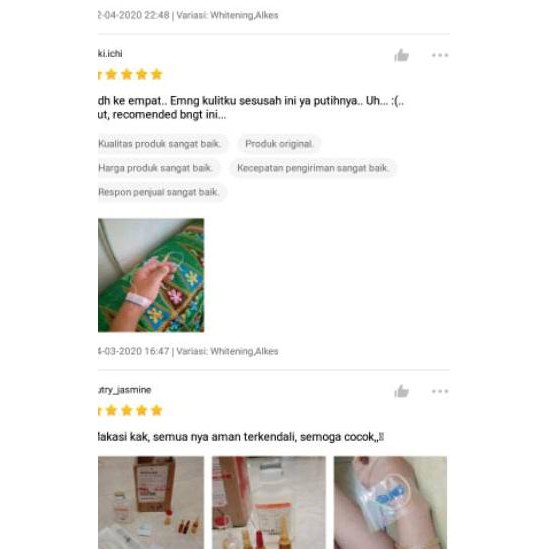Open more options for ki.ichi review

click(440, 55)
